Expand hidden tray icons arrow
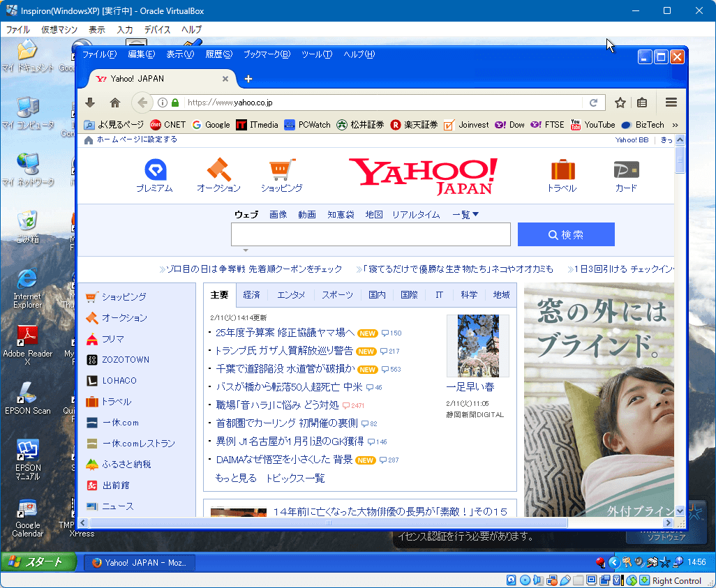The image size is (716, 588). pyautogui.click(x=614, y=562)
